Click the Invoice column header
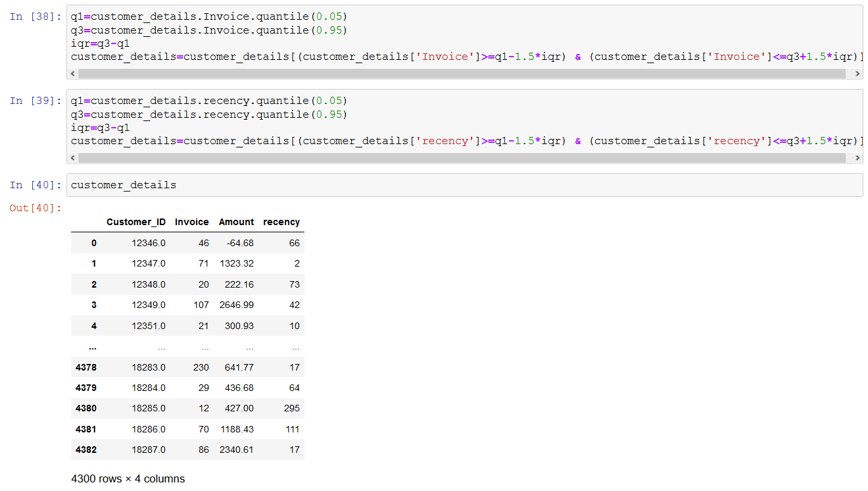868x491 pixels. point(191,222)
